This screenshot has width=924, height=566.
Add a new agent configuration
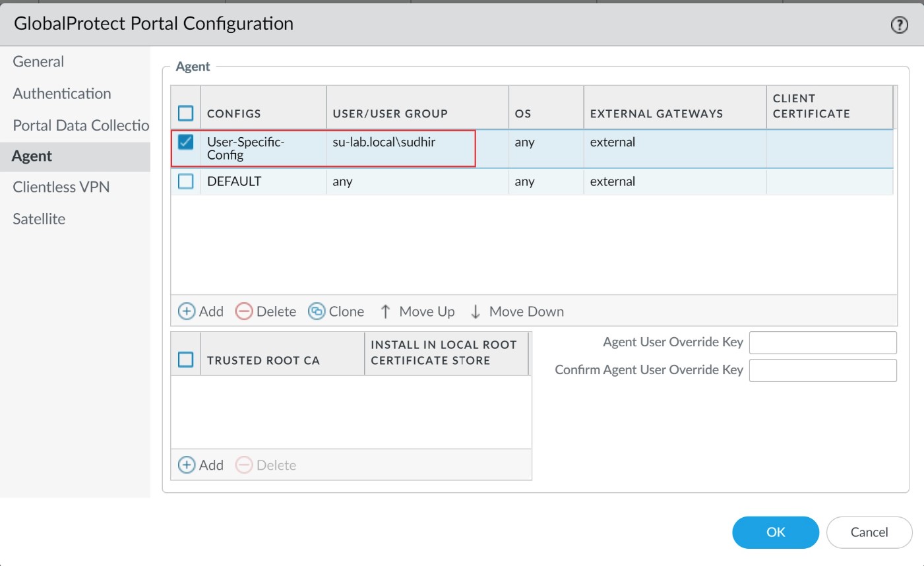click(x=200, y=311)
